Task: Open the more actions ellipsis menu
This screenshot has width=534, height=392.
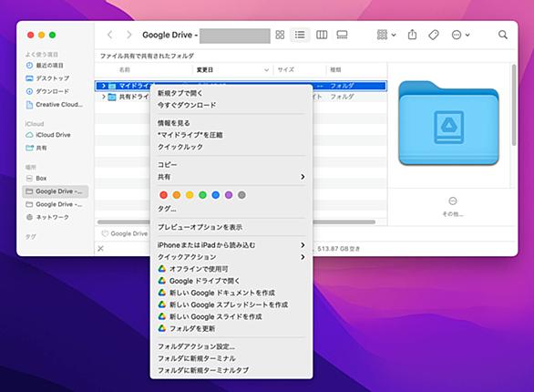Action: pos(460,35)
